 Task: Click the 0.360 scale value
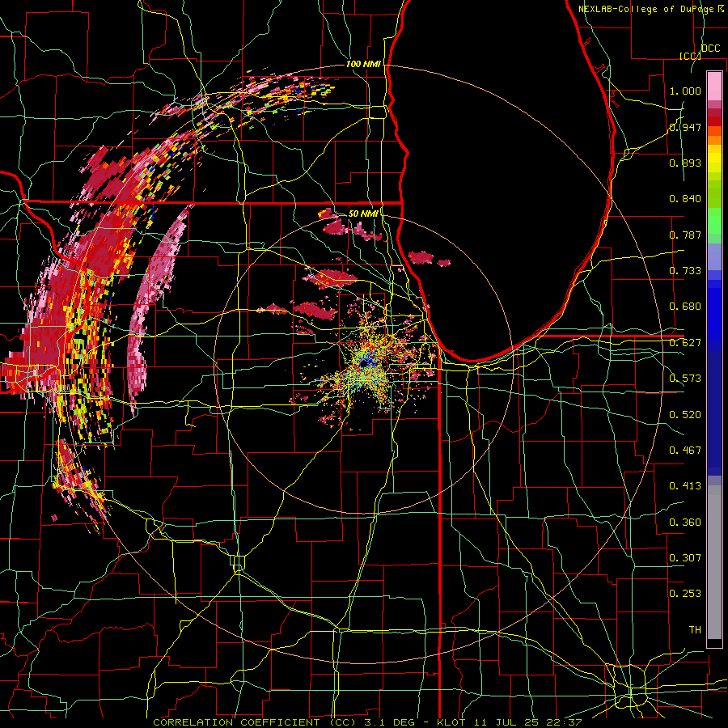685,523
